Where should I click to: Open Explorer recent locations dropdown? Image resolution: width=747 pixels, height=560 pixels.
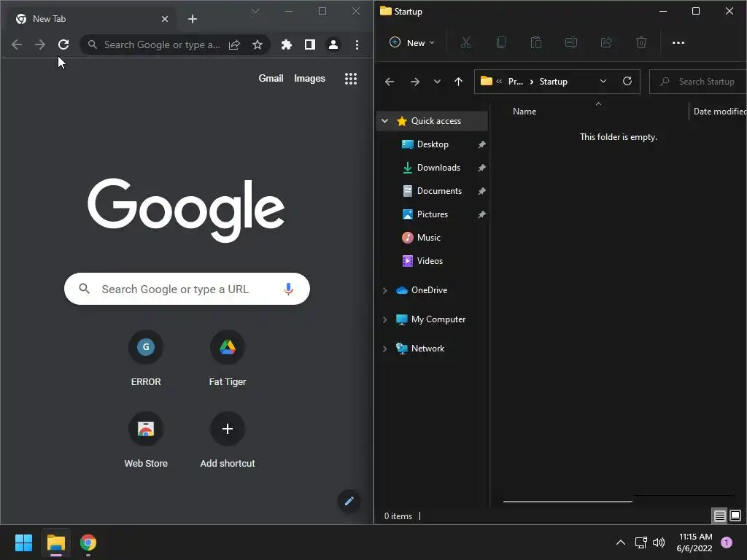[437, 82]
